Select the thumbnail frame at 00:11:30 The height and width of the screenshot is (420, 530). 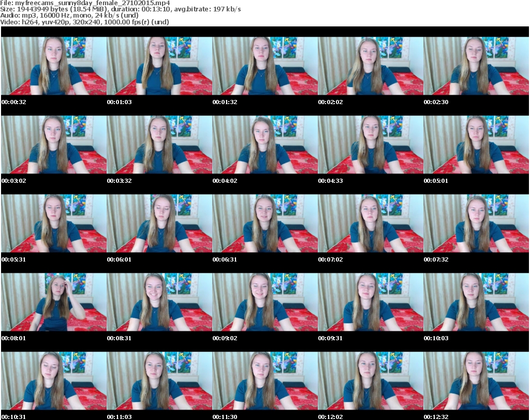(x=265, y=381)
